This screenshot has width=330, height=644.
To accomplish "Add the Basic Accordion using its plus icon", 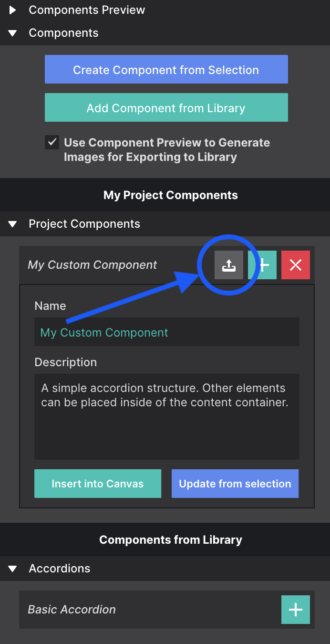I will [x=296, y=609].
